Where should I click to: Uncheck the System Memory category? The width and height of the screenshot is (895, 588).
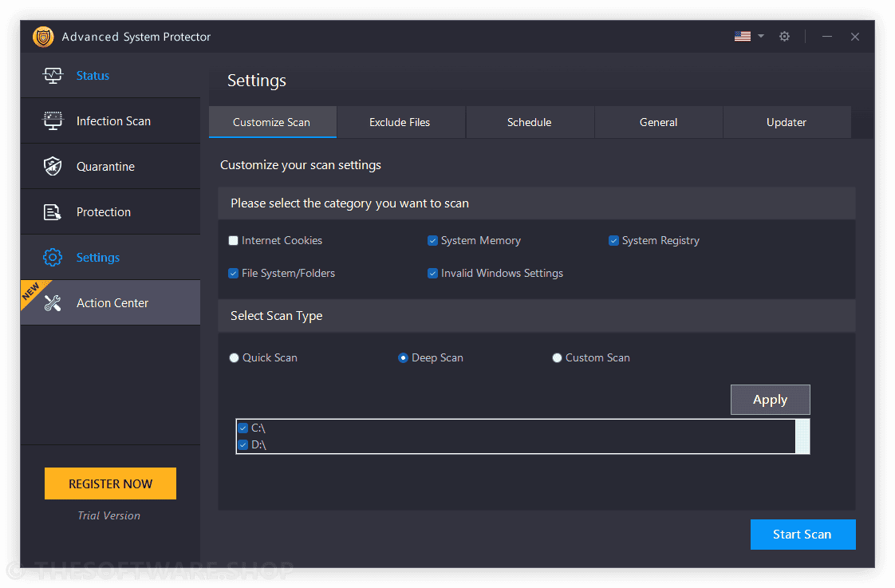coord(432,240)
